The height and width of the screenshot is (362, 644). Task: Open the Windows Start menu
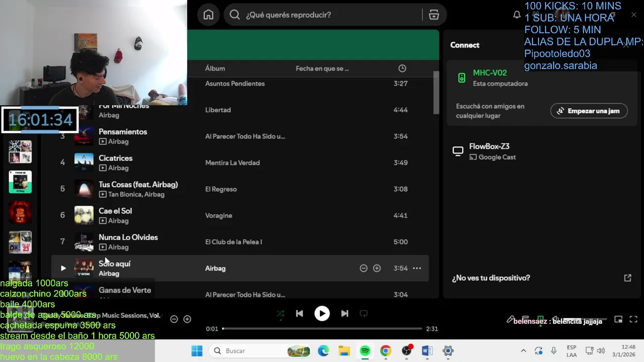197,351
